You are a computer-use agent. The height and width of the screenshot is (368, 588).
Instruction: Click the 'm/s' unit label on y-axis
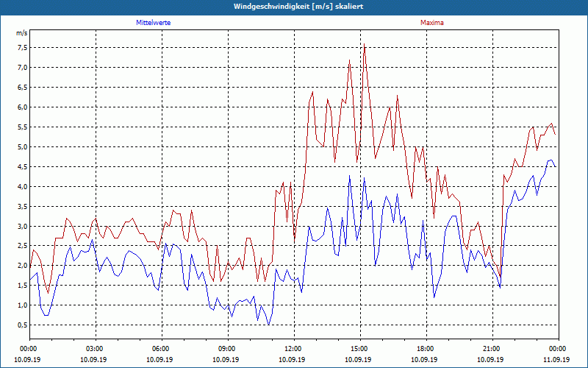[22, 32]
